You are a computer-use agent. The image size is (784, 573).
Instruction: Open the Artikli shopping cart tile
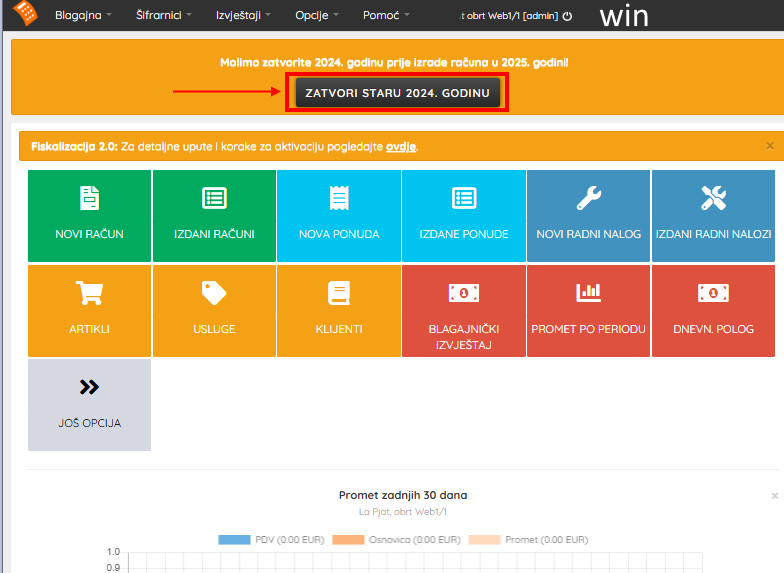[x=90, y=310]
